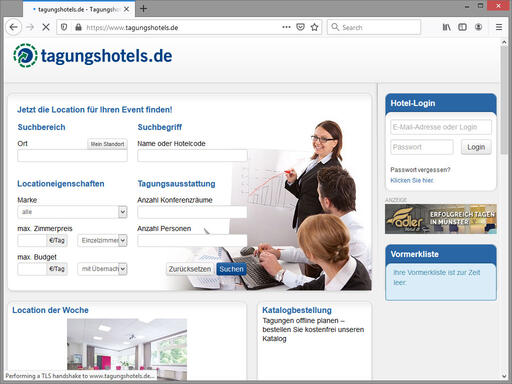Click the 'Passwort vergessen?' text
Screen dimensions: 512x384
[420, 170]
